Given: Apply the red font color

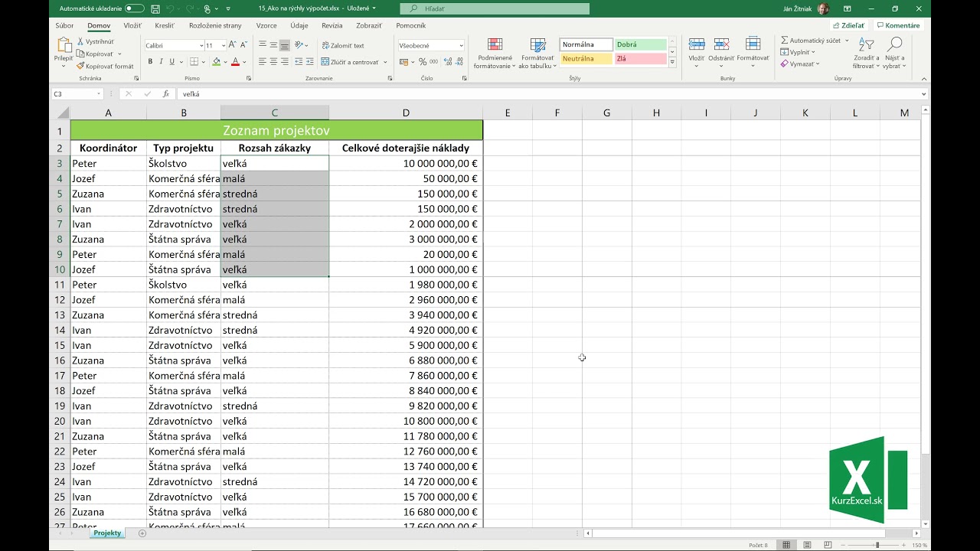Looking at the screenshot, I should pos(235,62).
